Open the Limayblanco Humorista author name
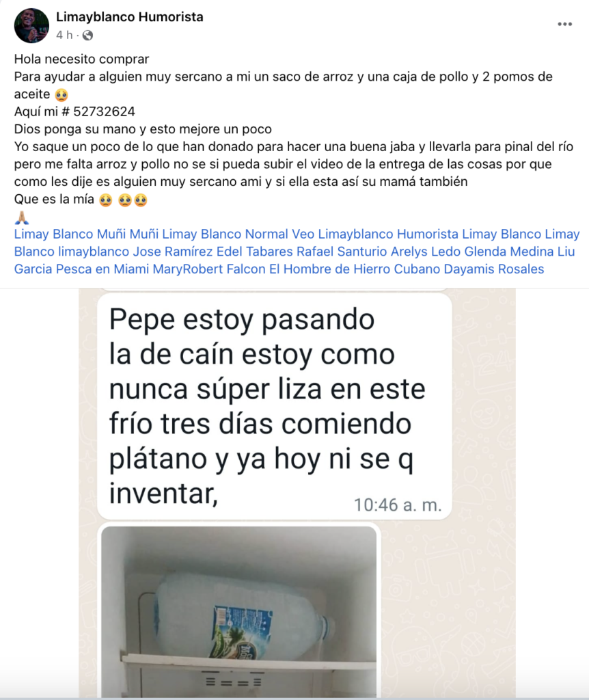 coord(129,17)
